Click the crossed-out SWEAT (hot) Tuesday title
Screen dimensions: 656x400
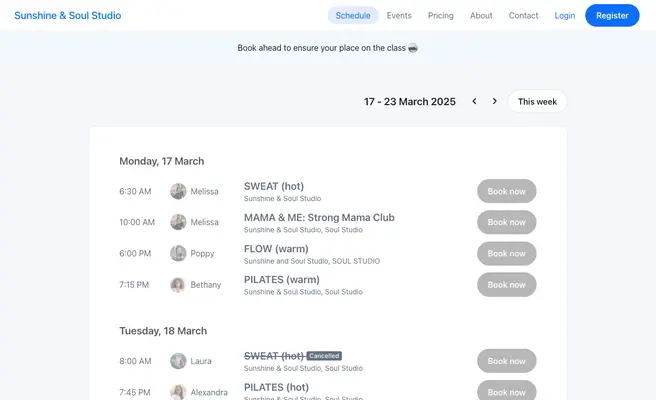(274, 356)
